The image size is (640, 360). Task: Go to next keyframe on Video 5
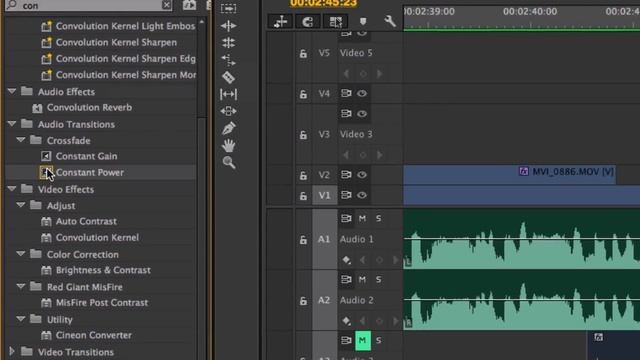pyautogui.click(x=380, y=74)
